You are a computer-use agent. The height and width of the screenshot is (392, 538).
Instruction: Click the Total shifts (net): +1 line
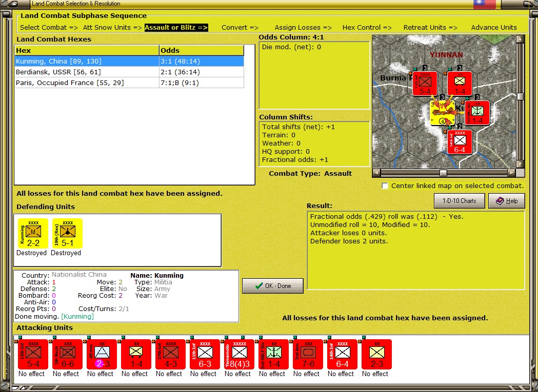click(x=298, y=127)
